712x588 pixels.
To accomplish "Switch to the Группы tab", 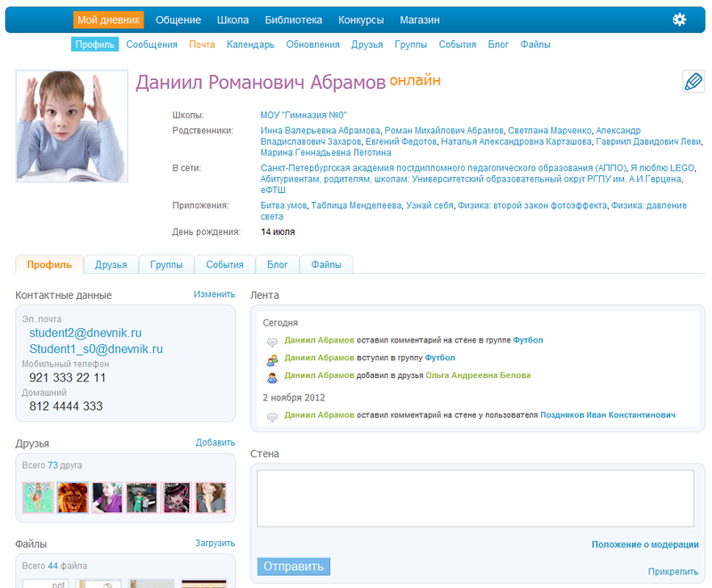I will 166,264.
